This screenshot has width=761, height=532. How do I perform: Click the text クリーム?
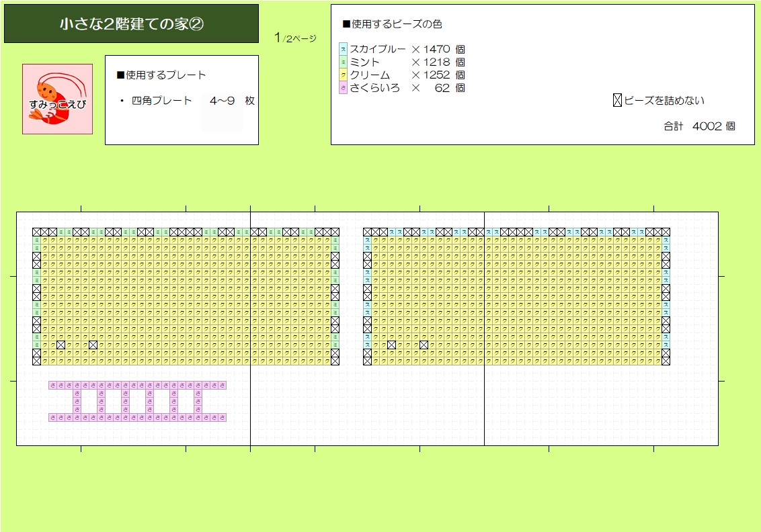[370, 75]
